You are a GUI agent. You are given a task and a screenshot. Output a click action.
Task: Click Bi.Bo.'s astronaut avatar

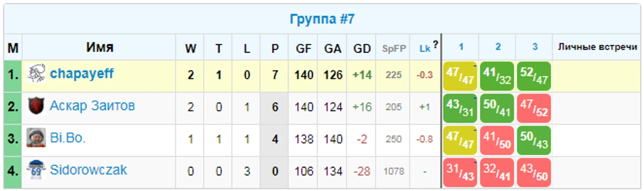(36, 138)
